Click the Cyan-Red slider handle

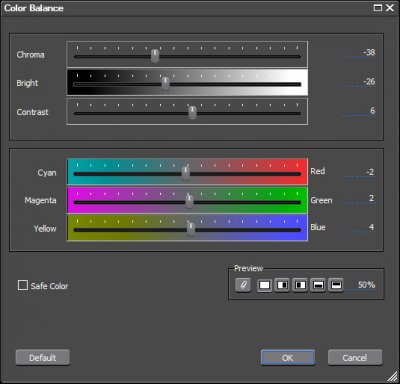[x=186, y=173]
